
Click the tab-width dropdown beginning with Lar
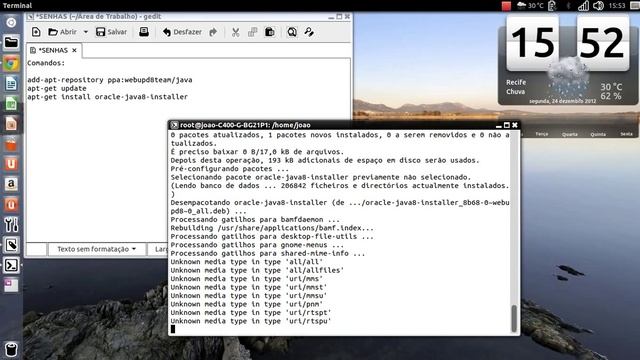pos(159,249)
